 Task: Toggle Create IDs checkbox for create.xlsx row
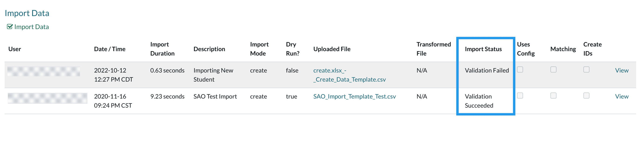tap(586, 70)
